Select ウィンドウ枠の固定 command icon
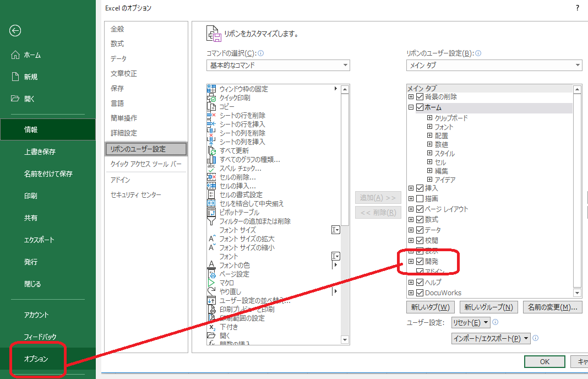 211,89
